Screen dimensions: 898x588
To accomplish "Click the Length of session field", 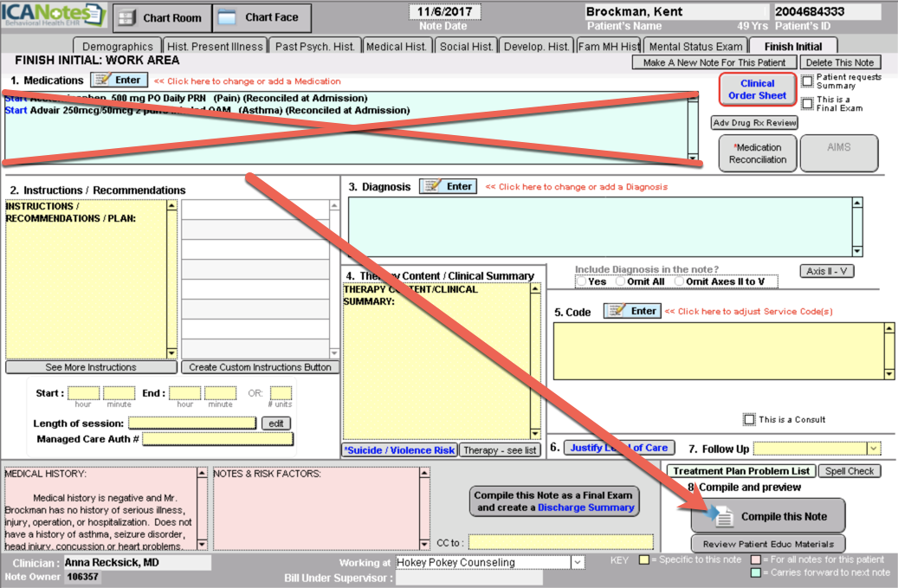I will 192,423.
